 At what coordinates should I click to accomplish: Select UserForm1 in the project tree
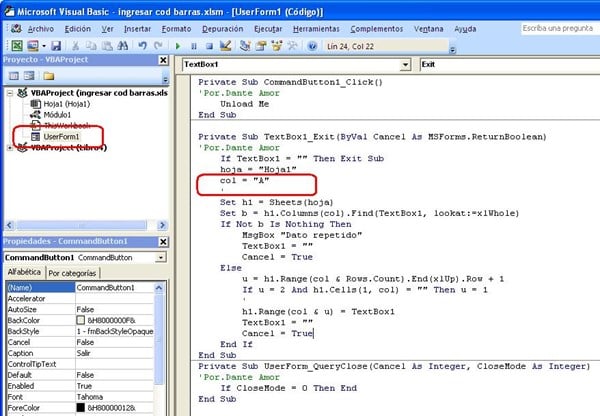tap(60, 136)
